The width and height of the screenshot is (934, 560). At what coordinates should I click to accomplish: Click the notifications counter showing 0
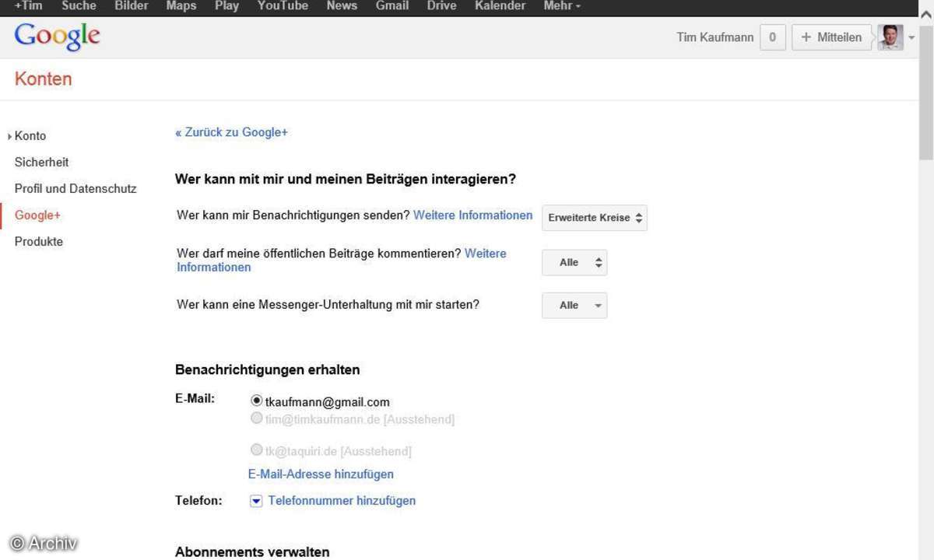click(x=772, y=37)
